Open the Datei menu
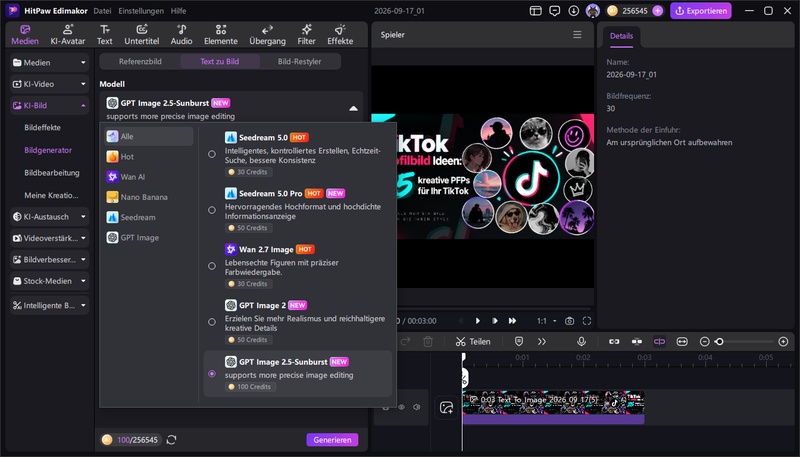800x457 pixels. coord(103,11)
